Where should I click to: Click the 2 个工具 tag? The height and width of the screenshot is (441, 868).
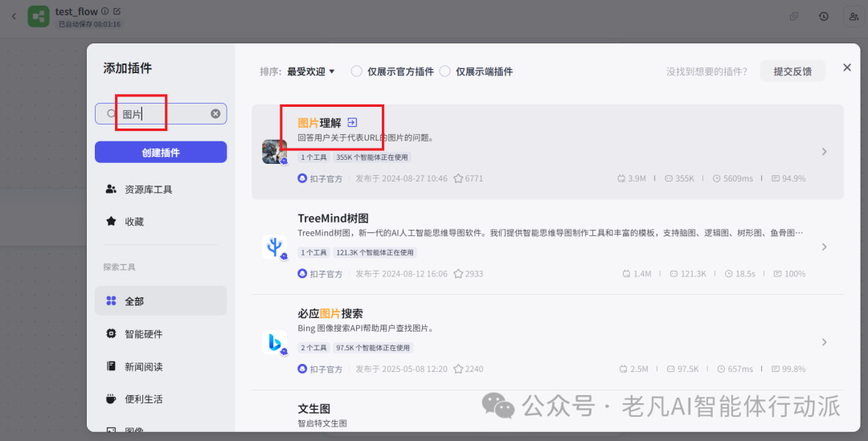point(314,348)
